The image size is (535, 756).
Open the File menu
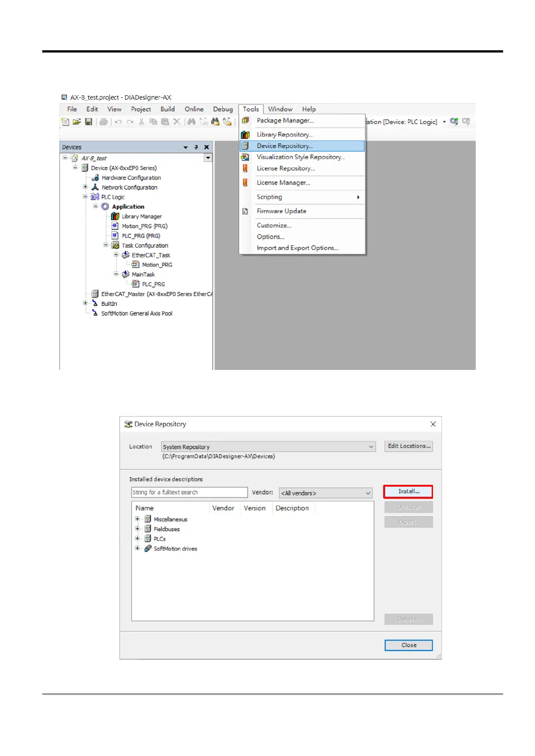72,109
